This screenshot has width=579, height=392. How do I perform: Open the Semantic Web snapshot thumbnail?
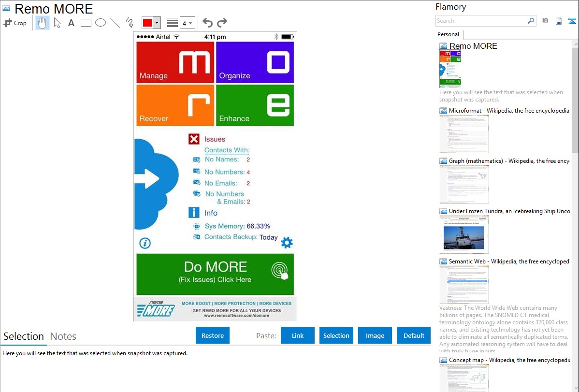coord(464,285)
